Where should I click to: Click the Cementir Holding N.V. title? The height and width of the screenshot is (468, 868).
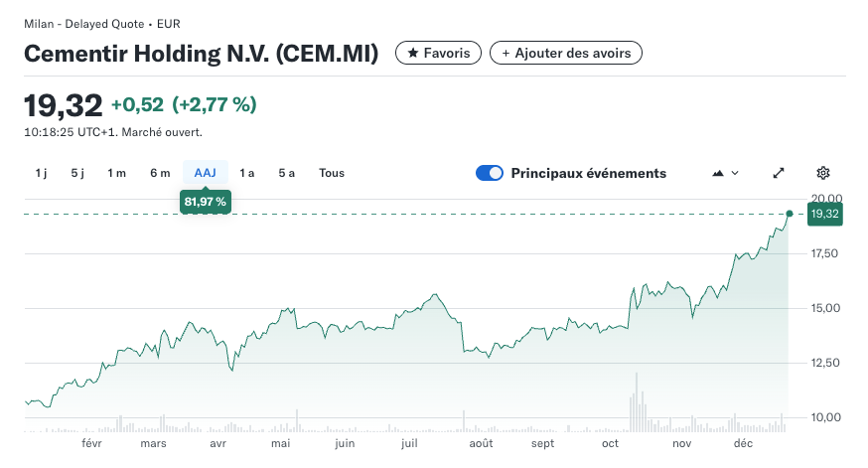202,54
